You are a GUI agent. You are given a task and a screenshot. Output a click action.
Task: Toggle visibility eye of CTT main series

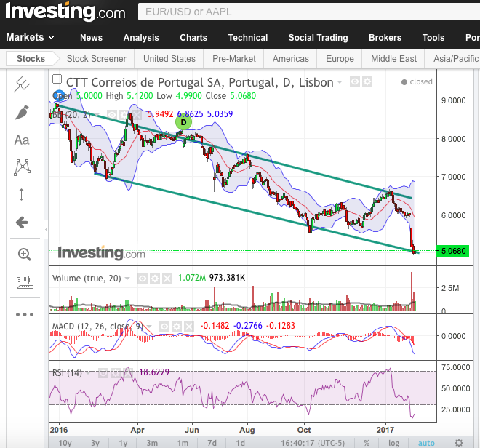click(355, 81)
